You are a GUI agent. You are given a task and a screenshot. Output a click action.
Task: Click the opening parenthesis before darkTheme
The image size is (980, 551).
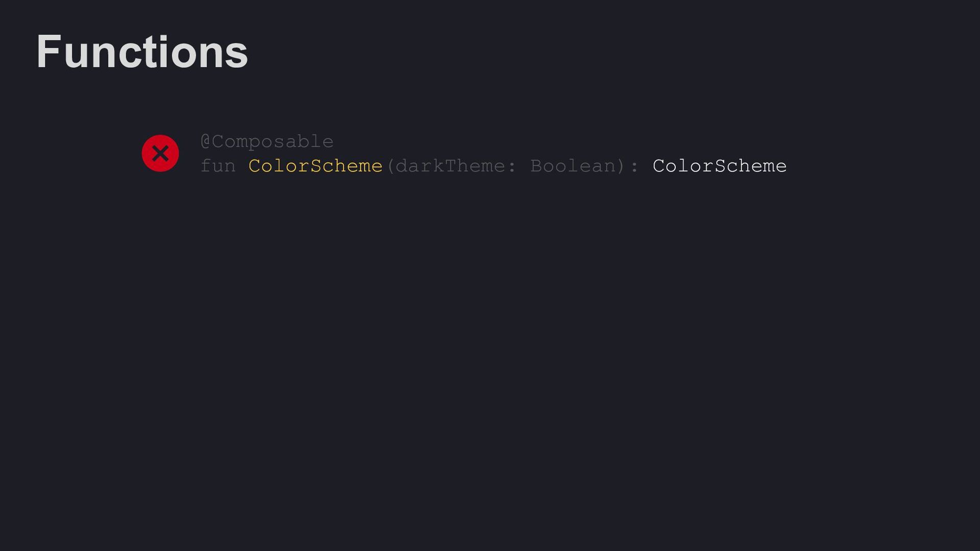[x=390, y=166]
